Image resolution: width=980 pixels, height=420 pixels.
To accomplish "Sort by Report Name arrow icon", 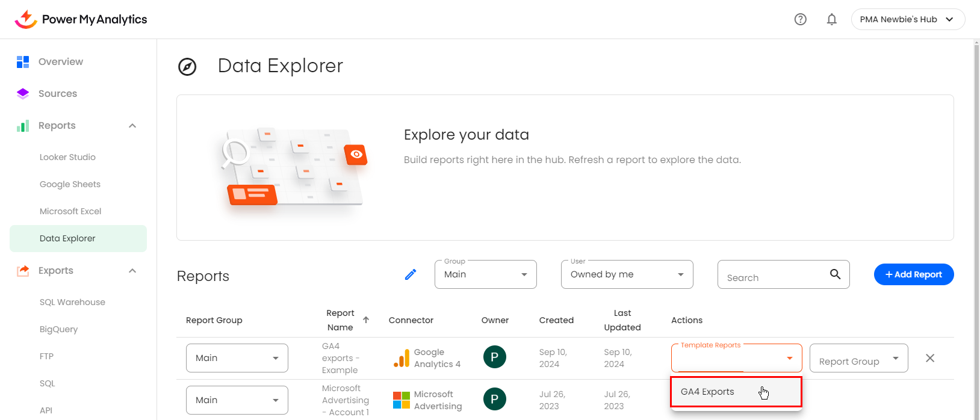I will coord(366,320).
